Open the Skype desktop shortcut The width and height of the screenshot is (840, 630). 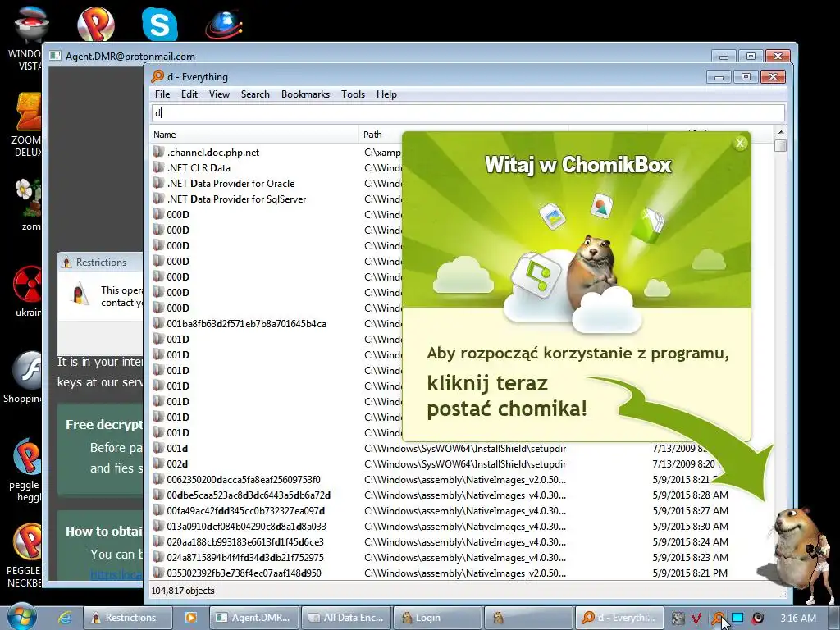tap(160, 24)
